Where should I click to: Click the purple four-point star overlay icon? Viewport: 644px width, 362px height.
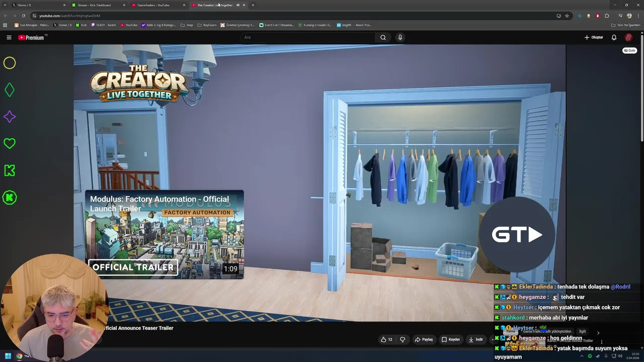tap(10, 117)
